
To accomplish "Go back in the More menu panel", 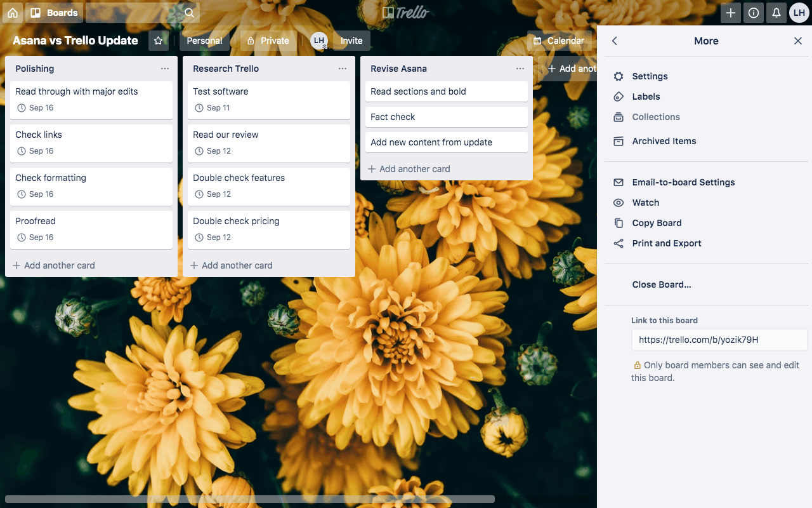I will coord(614,41).
